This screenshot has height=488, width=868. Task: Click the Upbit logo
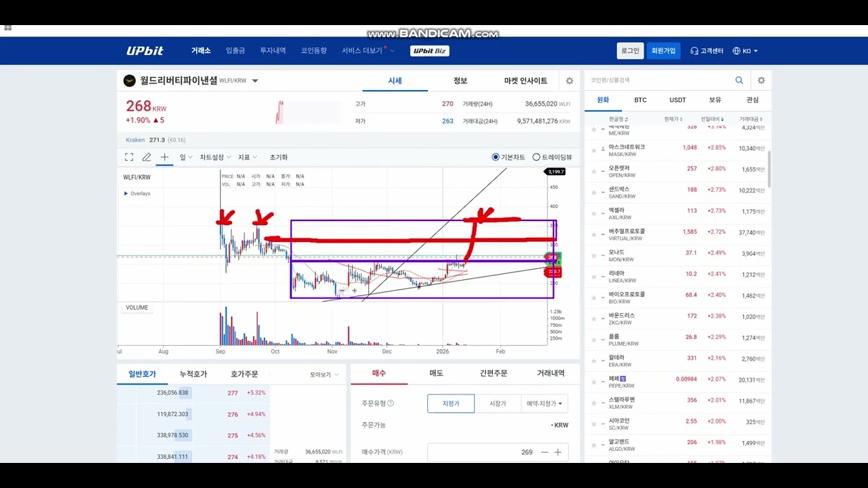click(x=144, y=51)
